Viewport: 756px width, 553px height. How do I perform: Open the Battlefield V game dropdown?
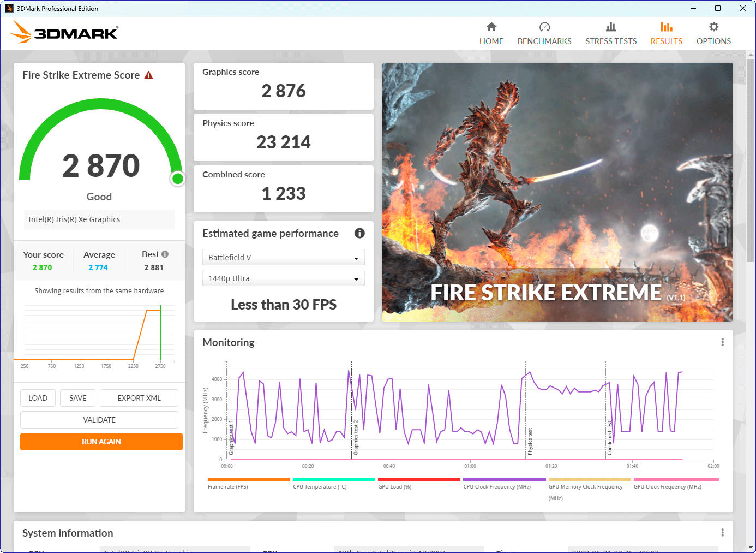284,258
